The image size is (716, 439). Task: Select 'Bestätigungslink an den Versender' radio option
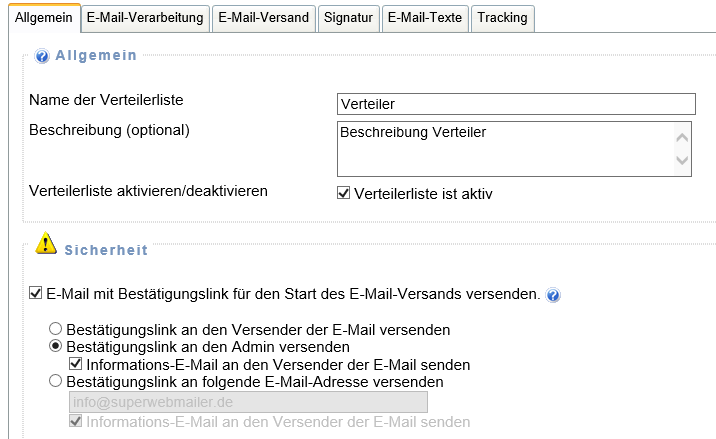click(56, 329)
